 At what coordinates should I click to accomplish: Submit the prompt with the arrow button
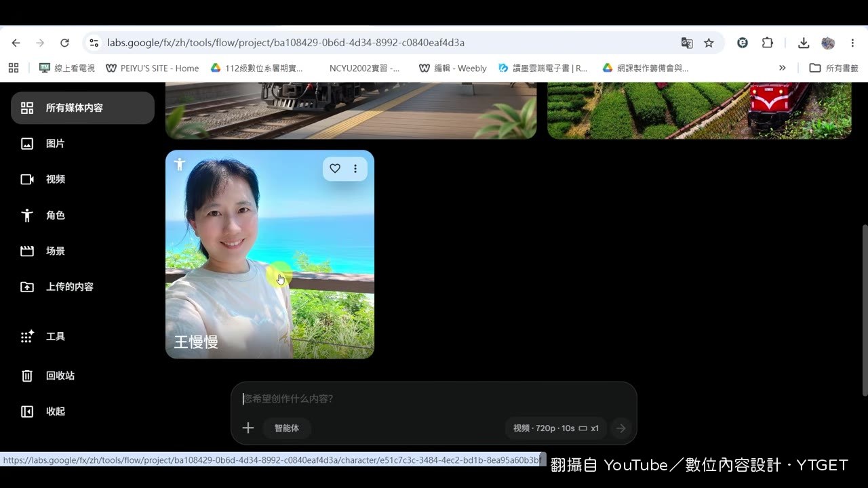pyautogui.click(x=620, y=428)
